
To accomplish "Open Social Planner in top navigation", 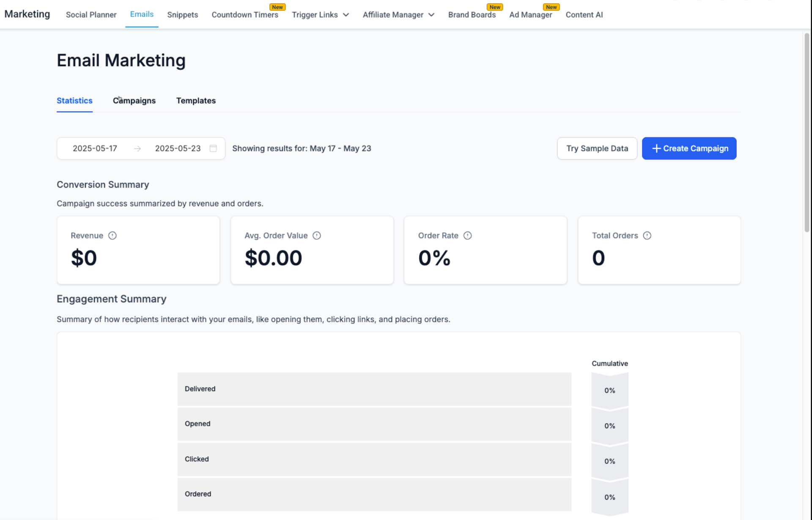I will point(91,15).
